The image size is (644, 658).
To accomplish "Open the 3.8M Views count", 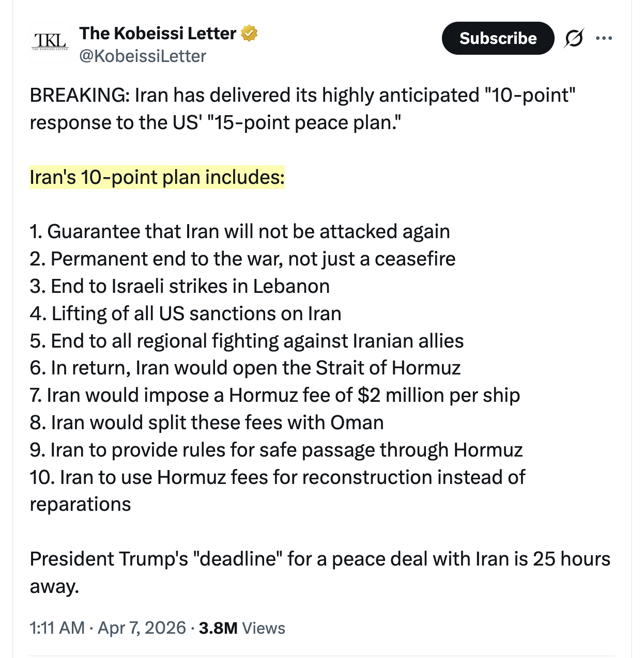I will pyautogui.click(x=242, y=628).
